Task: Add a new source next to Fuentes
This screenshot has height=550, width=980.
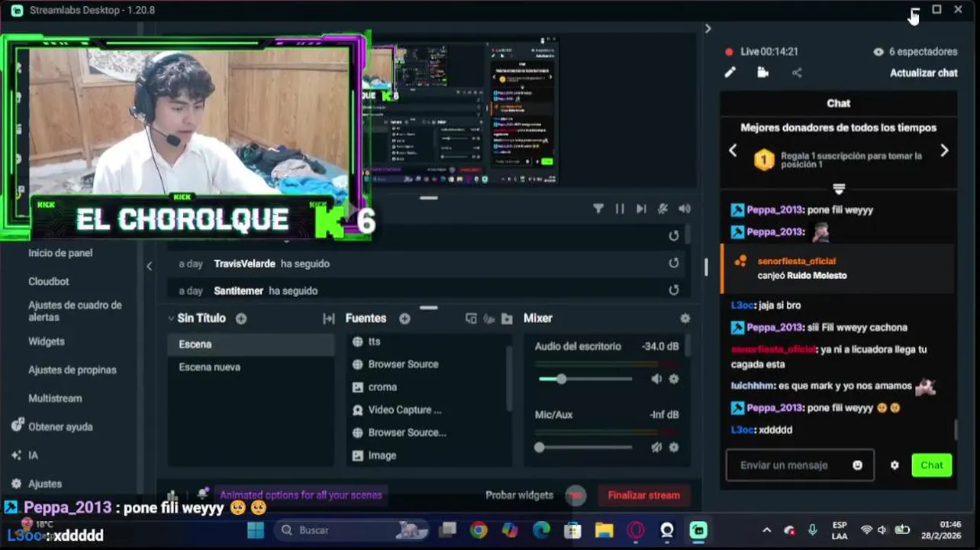Action: pyautogui.click(x=405, y=319)
